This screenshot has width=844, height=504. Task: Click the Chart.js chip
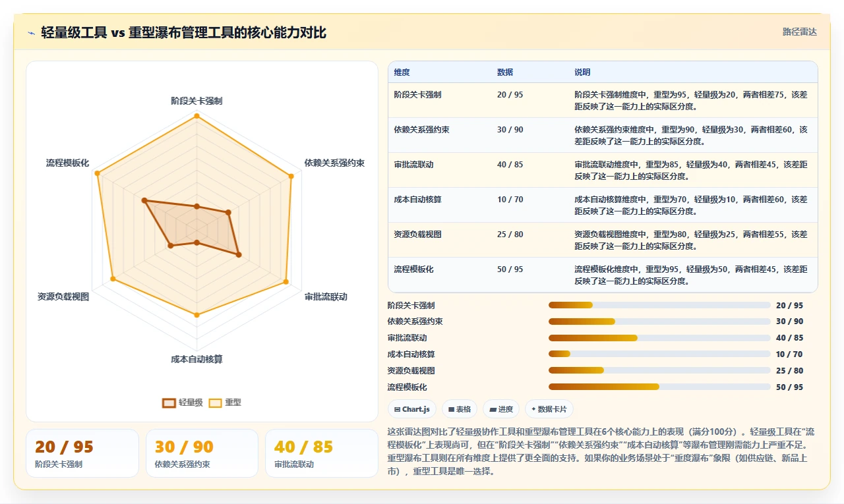click(412, 409)
